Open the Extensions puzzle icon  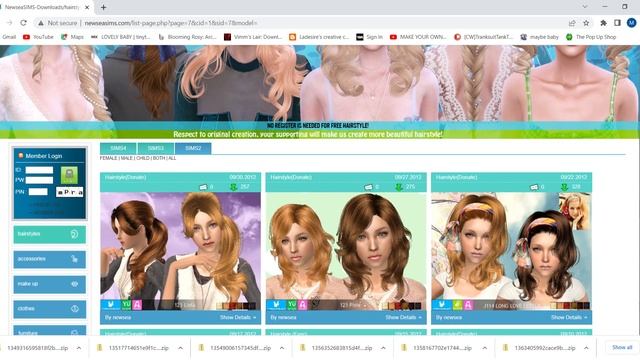(603, 23)
